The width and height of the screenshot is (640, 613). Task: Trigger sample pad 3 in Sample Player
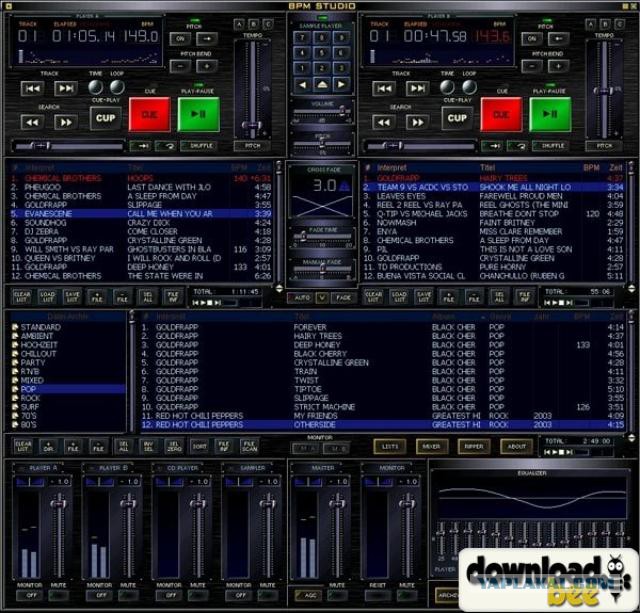coord(341,68)
